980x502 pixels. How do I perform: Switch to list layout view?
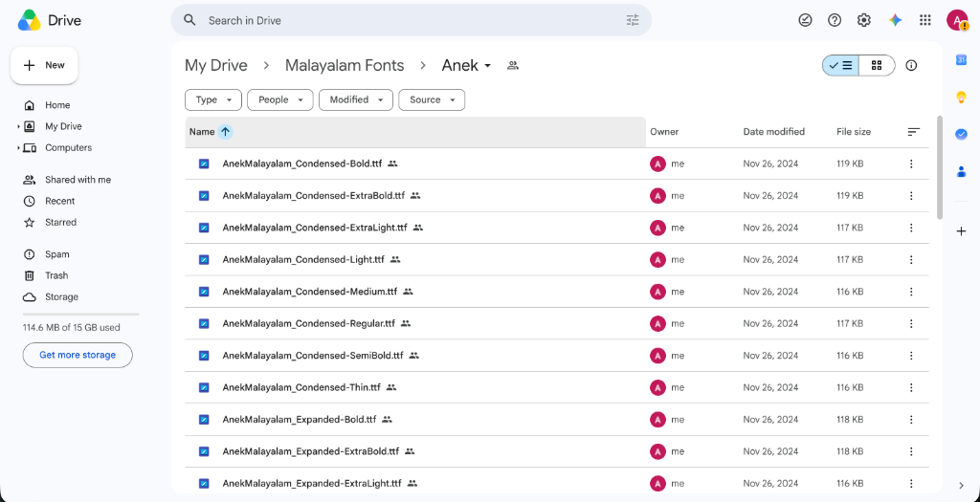point(840,65)
